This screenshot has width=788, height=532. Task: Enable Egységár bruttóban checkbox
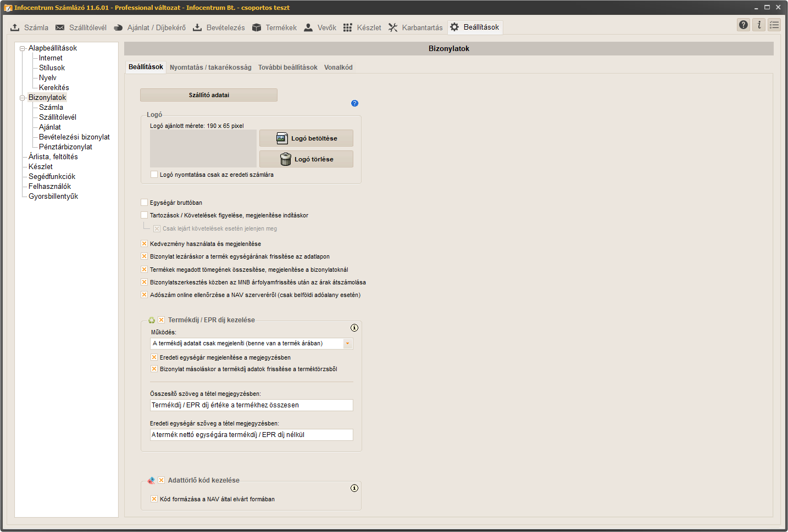(x=145, y=203)
